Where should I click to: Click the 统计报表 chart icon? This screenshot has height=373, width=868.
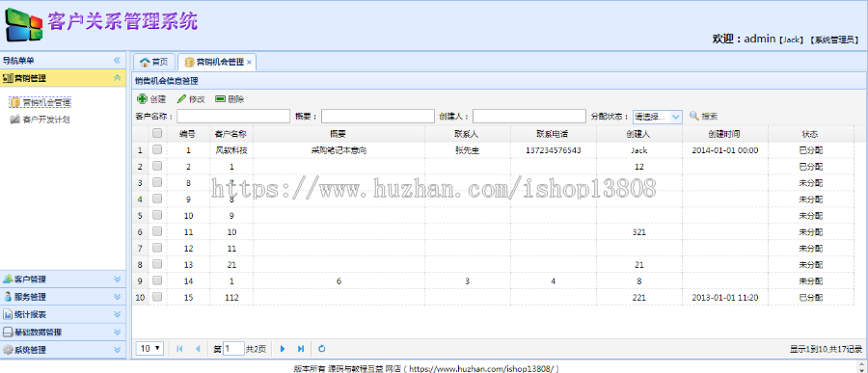8,314
